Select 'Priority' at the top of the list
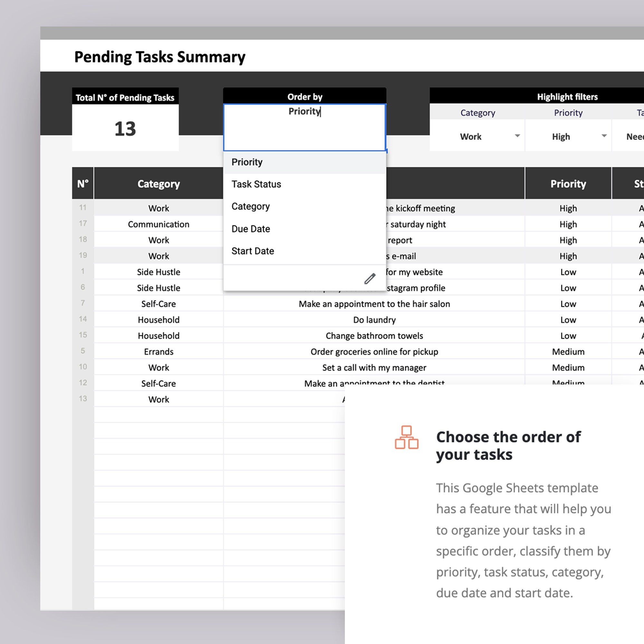This screenshot has height=644, width=644. pos(247,162)
